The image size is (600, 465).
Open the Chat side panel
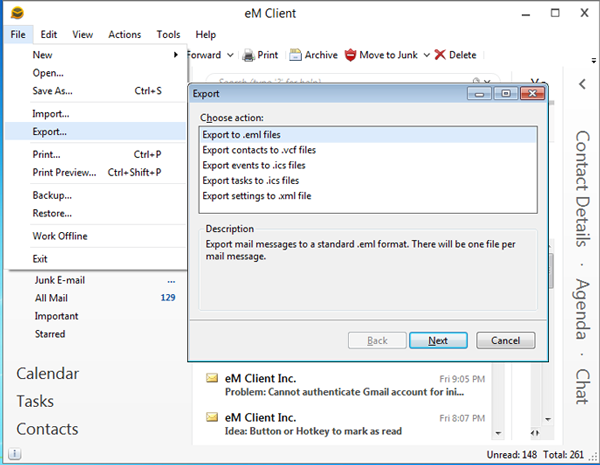[x=582, y=387]
